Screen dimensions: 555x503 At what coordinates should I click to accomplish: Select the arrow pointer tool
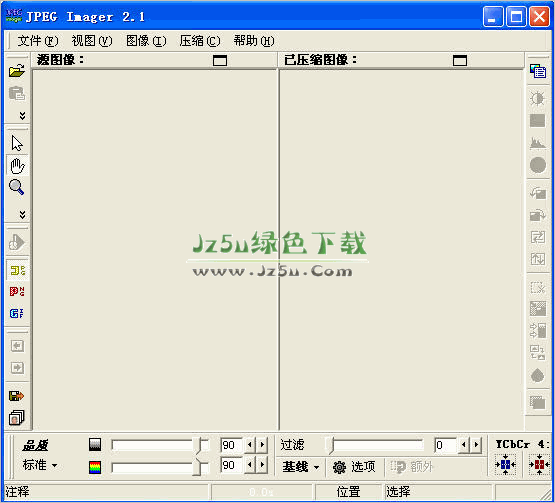click(17, 144)
